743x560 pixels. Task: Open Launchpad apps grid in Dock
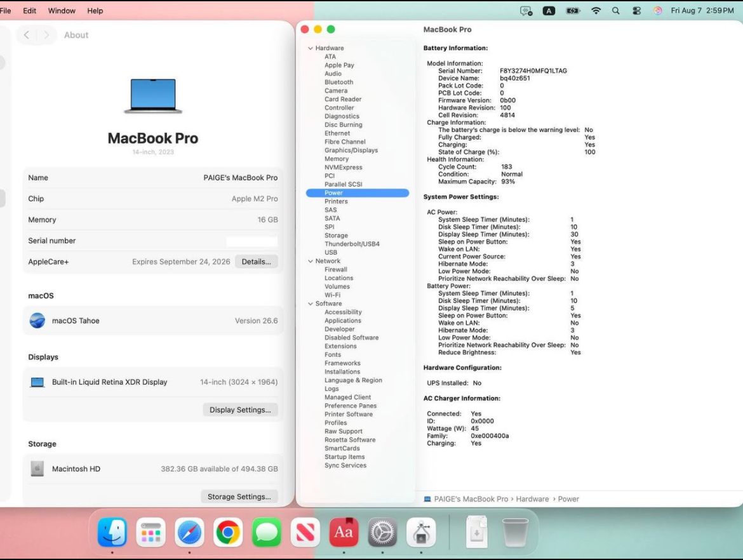[x=151, y=533]
